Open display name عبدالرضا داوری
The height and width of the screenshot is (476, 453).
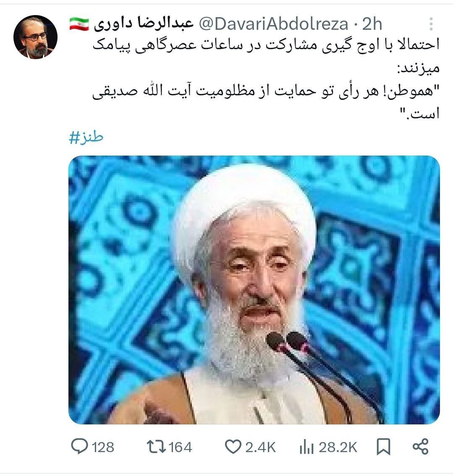coord(144,24)
